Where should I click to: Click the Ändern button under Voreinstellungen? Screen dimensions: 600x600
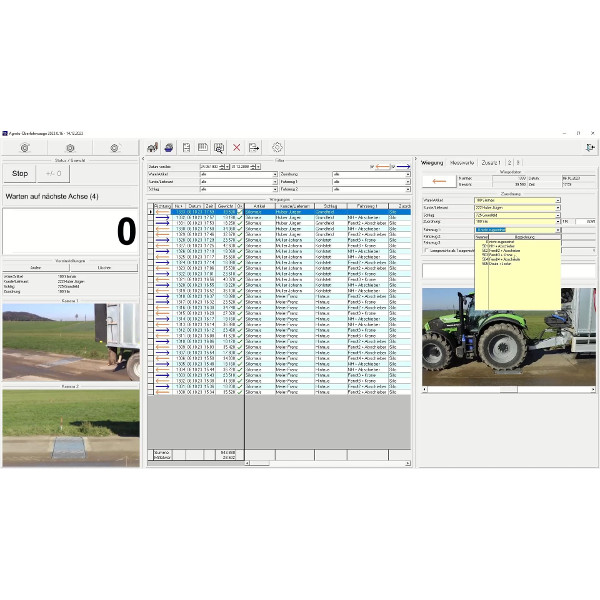(36, 267)
